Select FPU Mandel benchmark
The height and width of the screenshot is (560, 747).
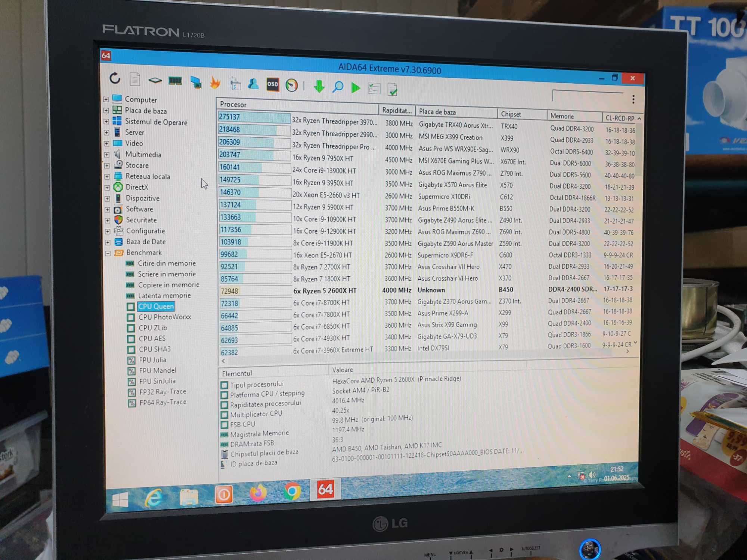point(157,370)
